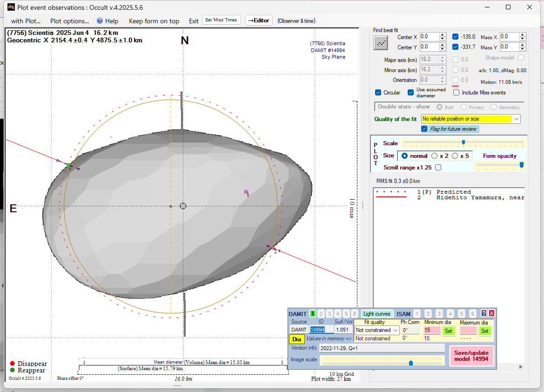
Task: Enable Include Miss events checkbox
Action: tap(456, 93)
